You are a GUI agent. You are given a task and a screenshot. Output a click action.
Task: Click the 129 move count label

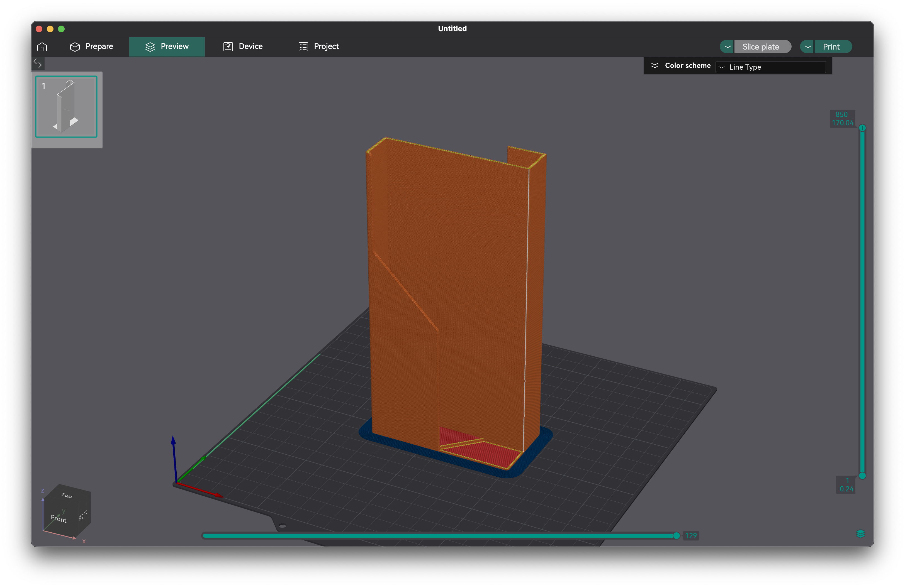[x=691, y=536]
